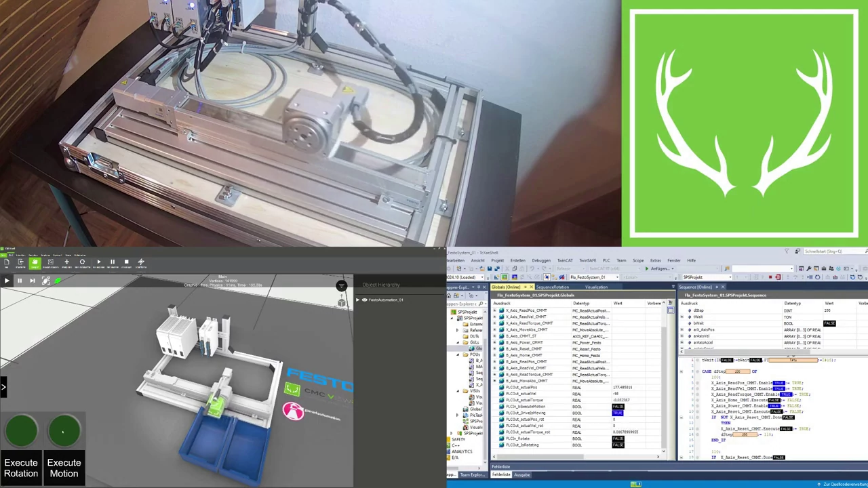Close the Sequence [Online] tab
The image size is (868, 488).
click(723, 287)
